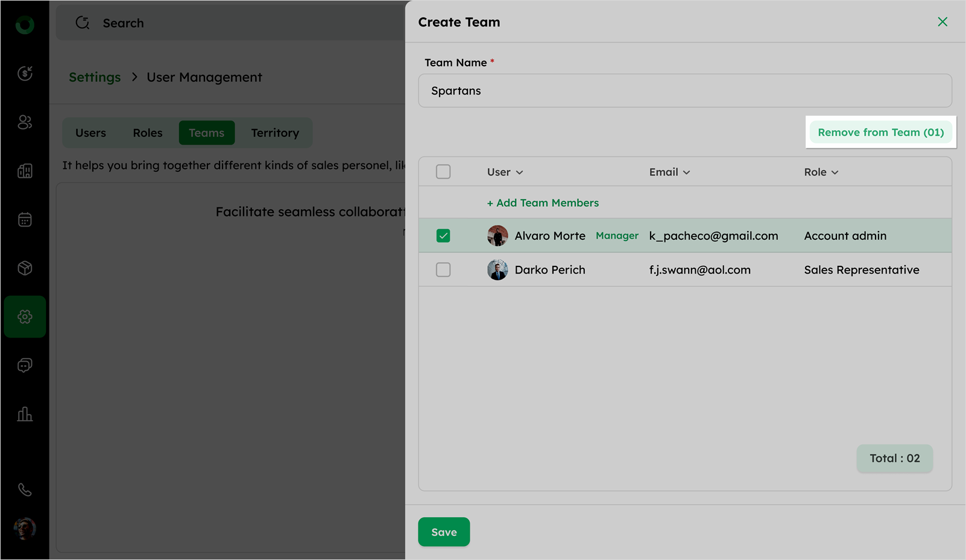Image resolution: width=966 pixels, height=560 pixels.
Task: Check Darko Perich's checkbox
Action: 443,269
